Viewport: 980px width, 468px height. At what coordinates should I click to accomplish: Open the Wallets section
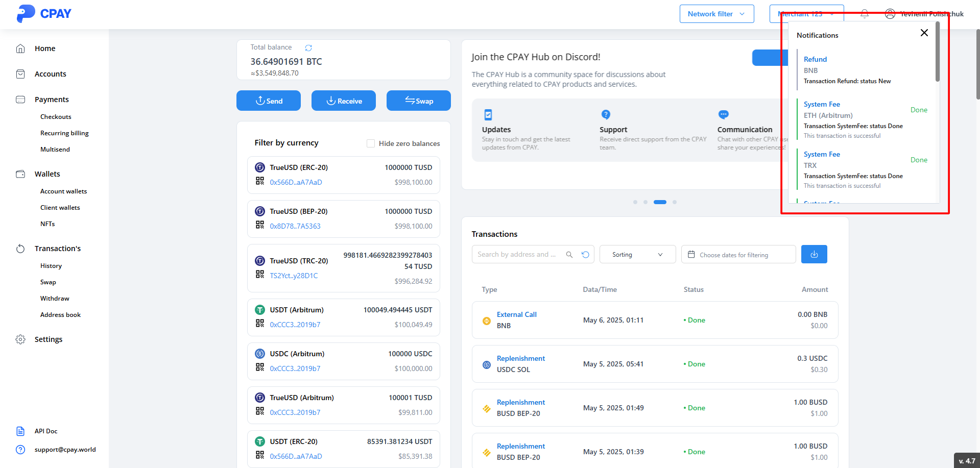point(47,174)
